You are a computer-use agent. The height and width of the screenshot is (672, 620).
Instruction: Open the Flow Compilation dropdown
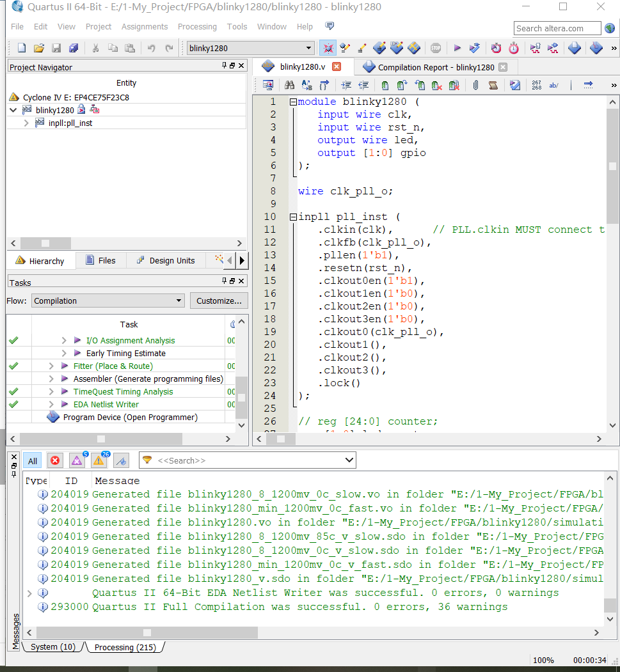108,301
